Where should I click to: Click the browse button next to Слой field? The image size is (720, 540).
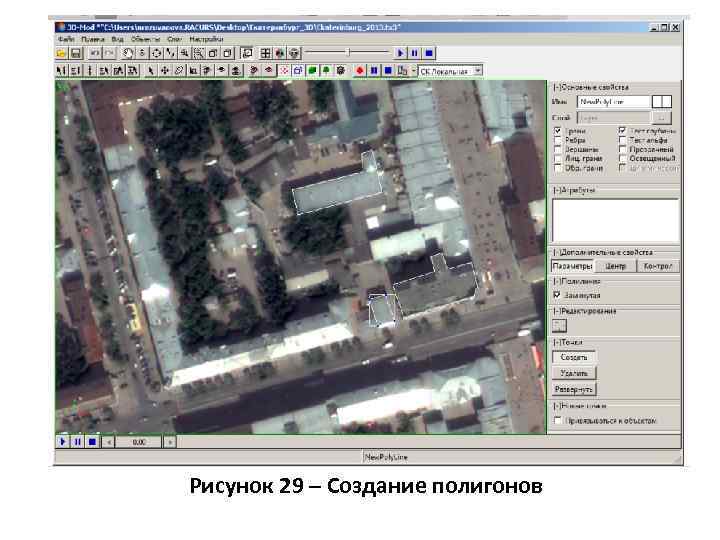point(662,118)
